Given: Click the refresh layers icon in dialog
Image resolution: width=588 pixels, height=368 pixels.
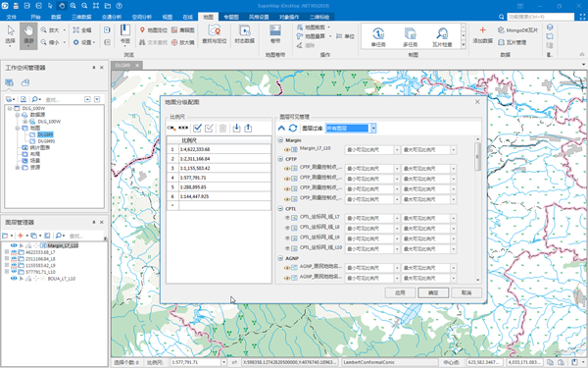Looking at the screenshot, I should [x=293, y=128].
